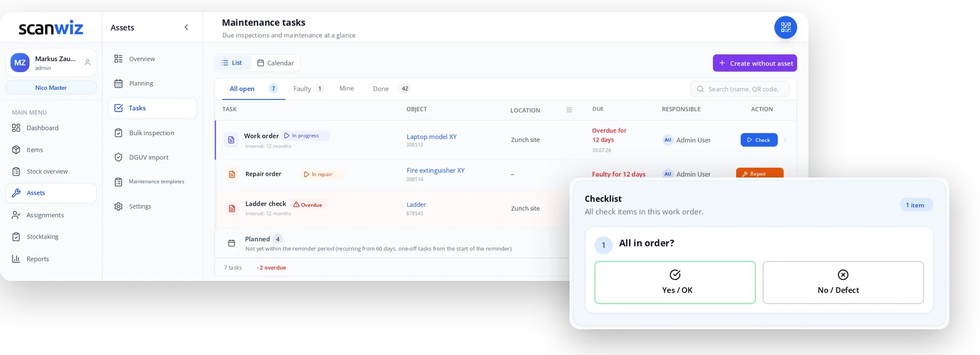Open the QR code scanner button
980x355 pixels.
(x=785, y=28)
